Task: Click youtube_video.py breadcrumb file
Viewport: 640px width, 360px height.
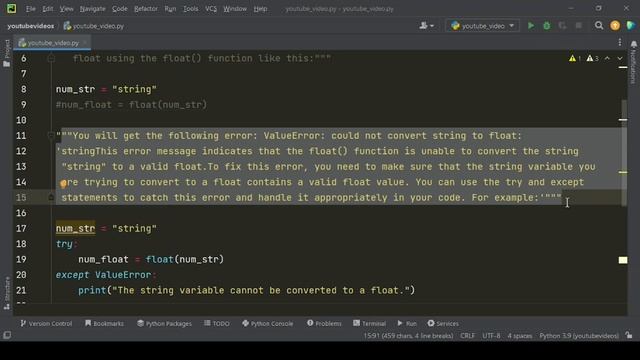Action: coord(94,26)
